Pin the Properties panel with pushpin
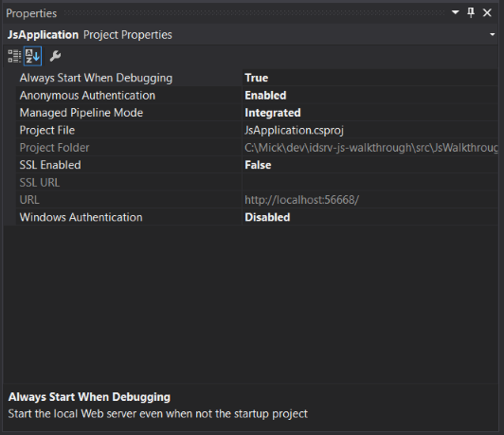504x435 pixels. coord(471,13)
